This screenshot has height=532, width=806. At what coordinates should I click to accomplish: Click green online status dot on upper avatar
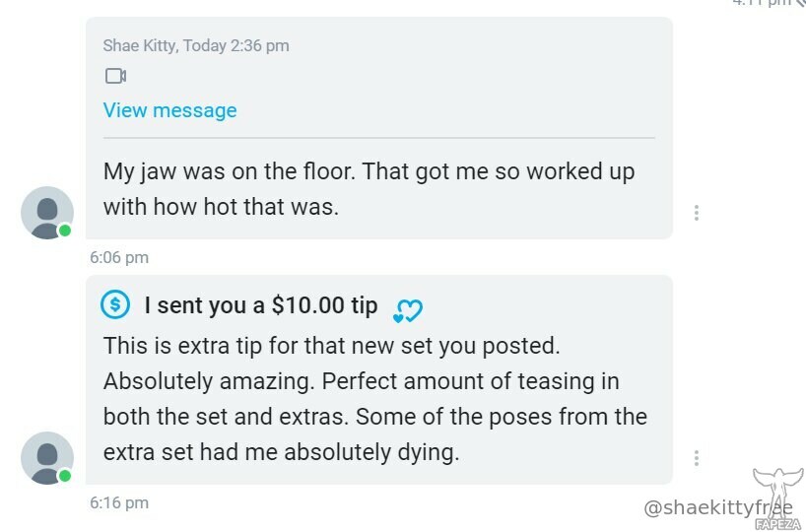click(65, 231)
